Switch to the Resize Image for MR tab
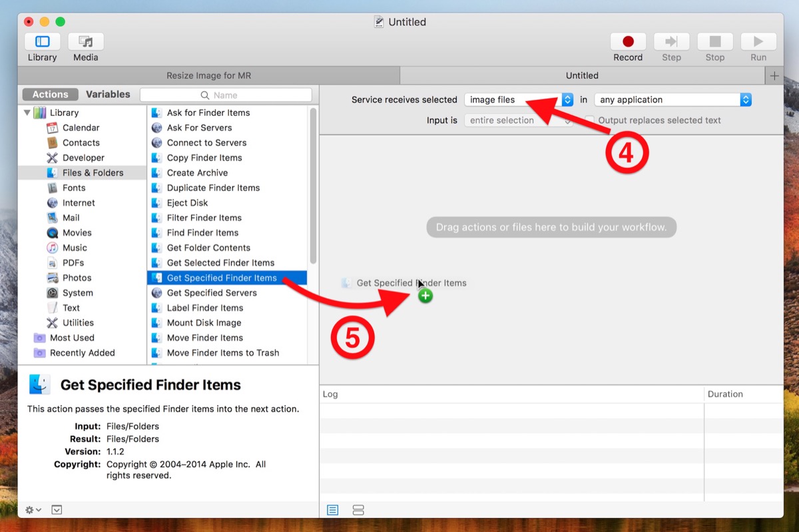Image resolution: width=799 pixels, height=532 pixels. [208, 75]
